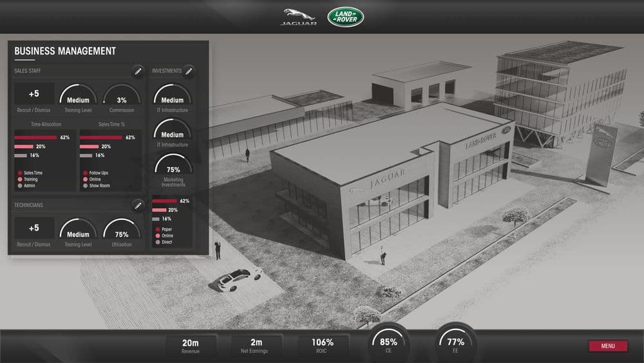
Task: Click the Sales Time legend dot
Action: pos(20,173)
